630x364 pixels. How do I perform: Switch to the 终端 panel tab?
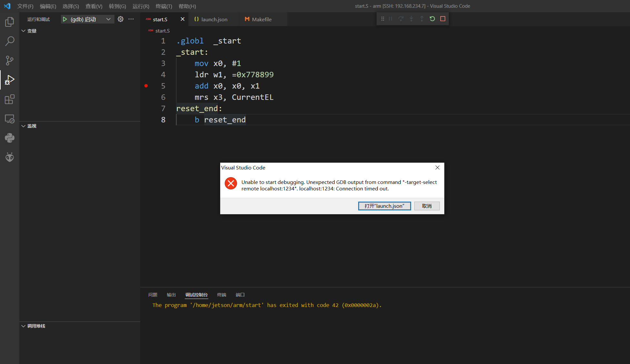222,295
